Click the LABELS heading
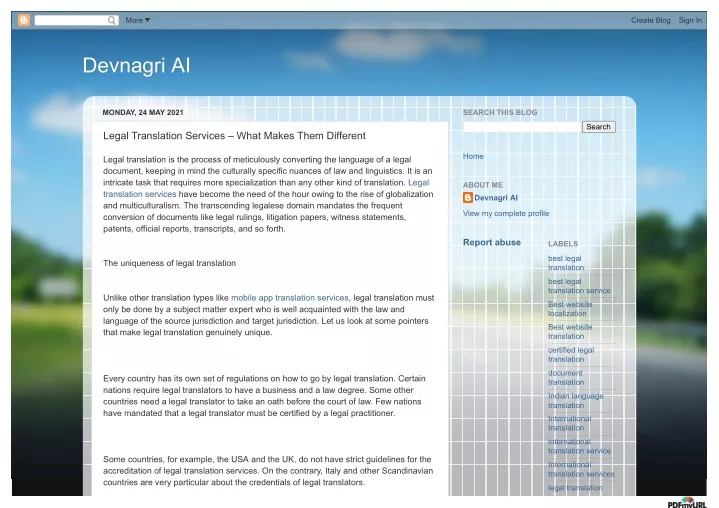Screen dimensions: 719x508 (563, 244)
